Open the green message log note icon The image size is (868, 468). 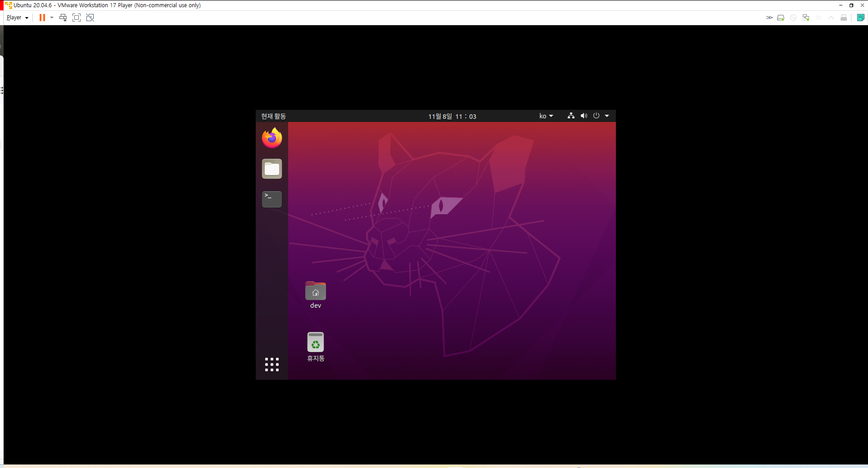coord(861,18)
